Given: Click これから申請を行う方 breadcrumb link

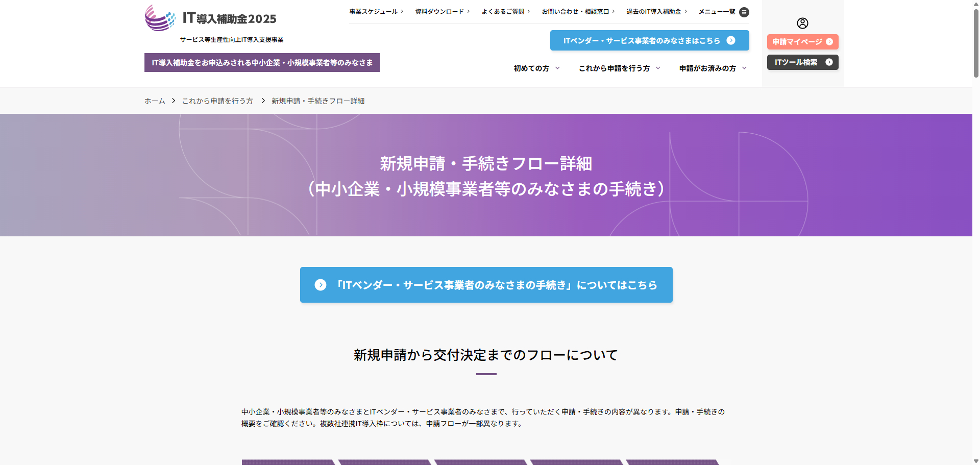Looking at the screenshot, I should click(217, 101).
